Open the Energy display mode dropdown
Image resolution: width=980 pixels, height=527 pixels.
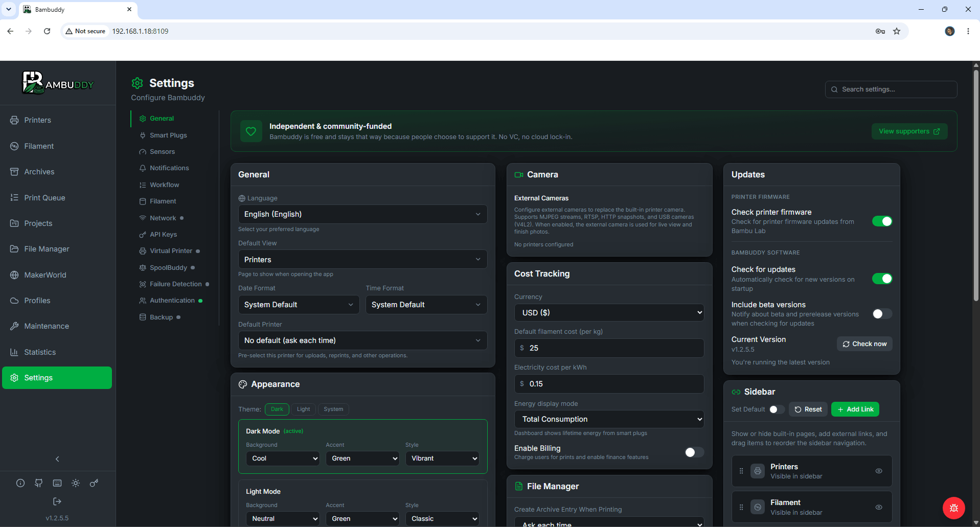pos(609,419)
